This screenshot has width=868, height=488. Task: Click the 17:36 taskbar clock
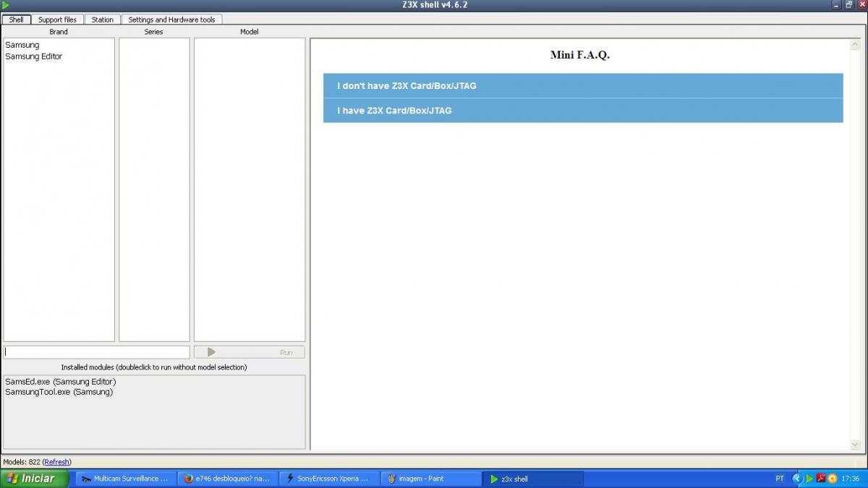tap(851, 479)
